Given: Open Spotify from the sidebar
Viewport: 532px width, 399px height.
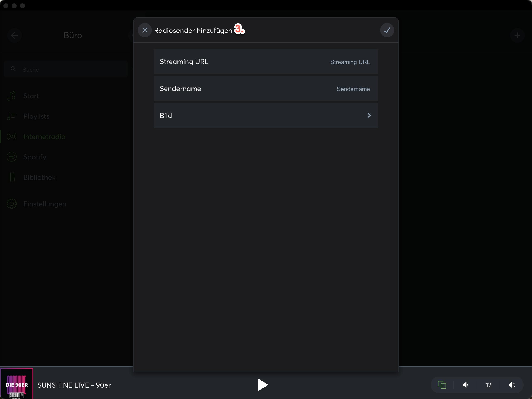Looking at the screenshot, I should (x=35, y=157).
